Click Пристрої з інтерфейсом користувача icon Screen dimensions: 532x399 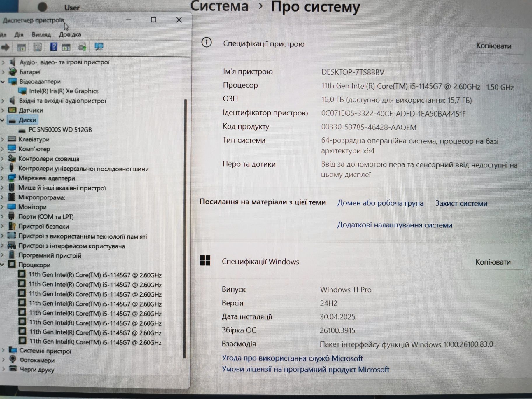(12, 245)
